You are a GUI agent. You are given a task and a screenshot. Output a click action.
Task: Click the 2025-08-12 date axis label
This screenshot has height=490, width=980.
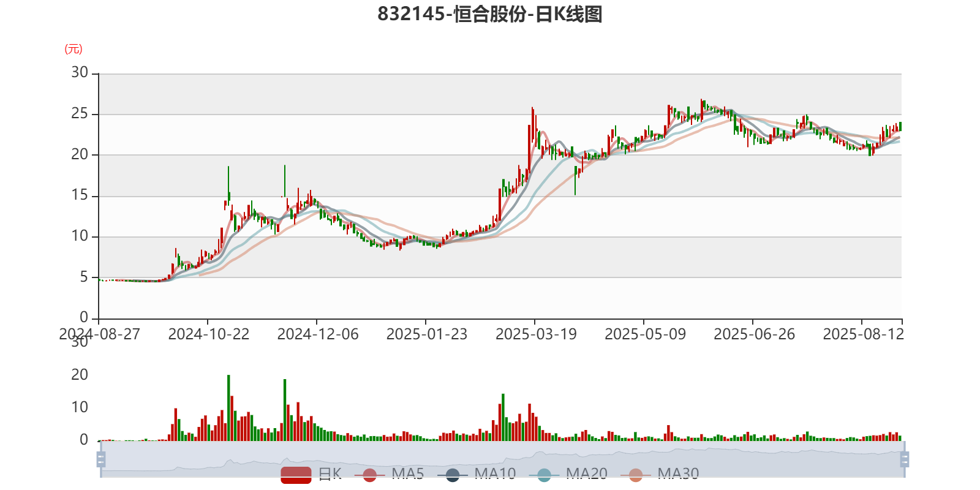[x=863, y=334]
